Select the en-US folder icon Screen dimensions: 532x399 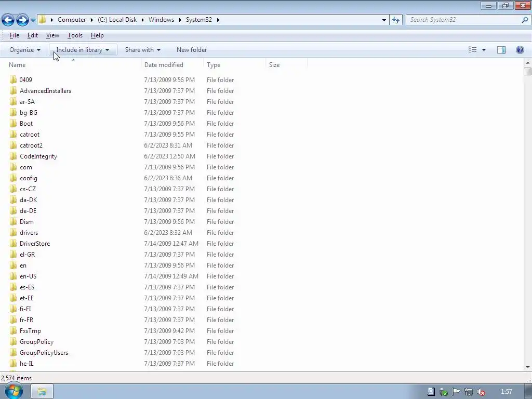coord(13,276)
